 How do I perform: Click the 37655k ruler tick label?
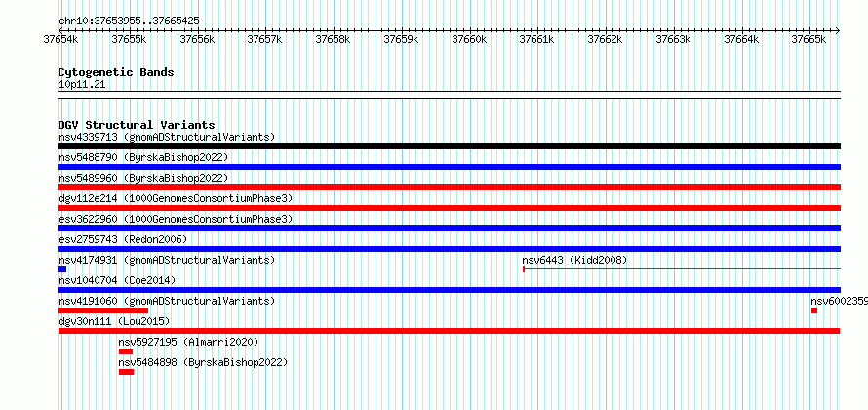(x=129, y=39)
